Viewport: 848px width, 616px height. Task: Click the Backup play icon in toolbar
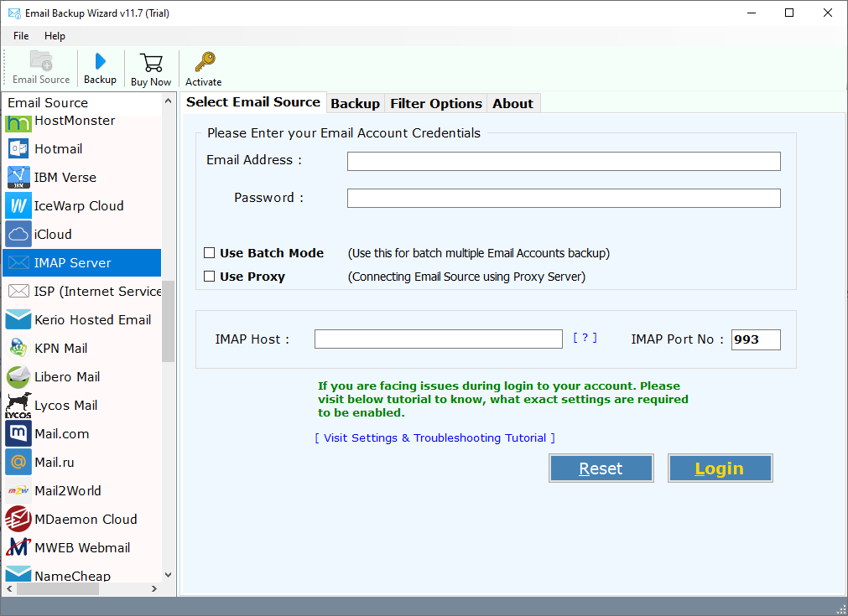pyautogui.click(x=100, y=62)
